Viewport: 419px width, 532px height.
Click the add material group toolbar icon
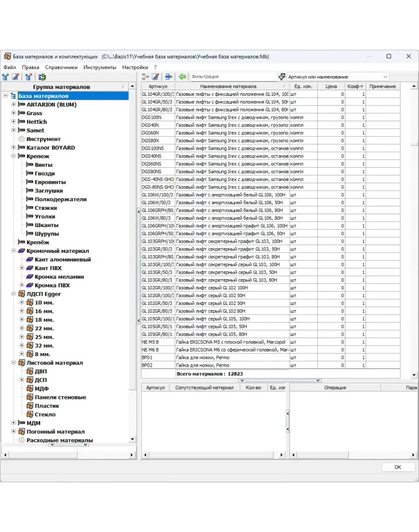click(6, 77)
